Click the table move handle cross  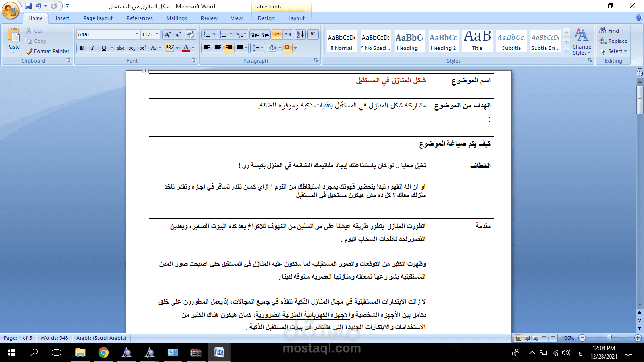tap(145, 71)
